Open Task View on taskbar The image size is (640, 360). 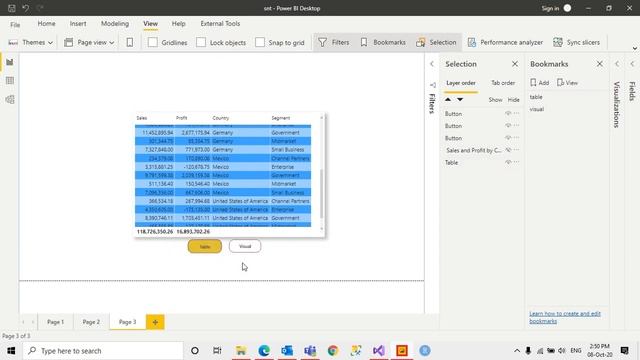pyautogui.click(x=217, y=351)
